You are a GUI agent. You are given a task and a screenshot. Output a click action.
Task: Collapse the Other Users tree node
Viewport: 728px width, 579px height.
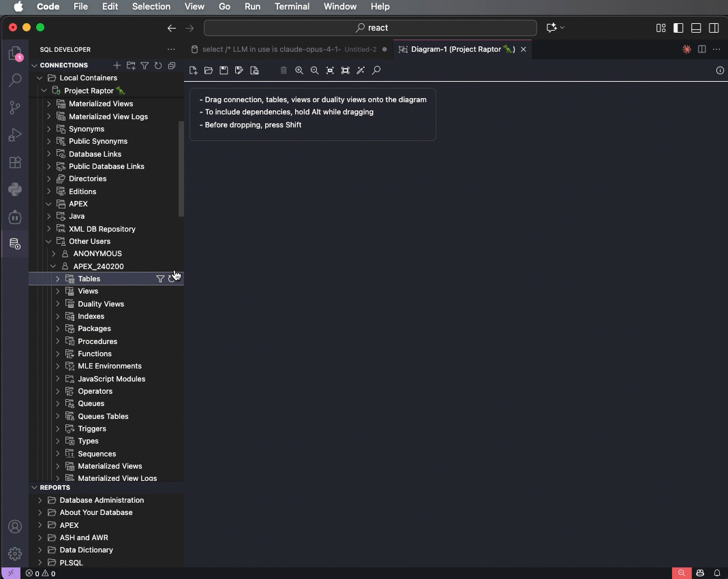(49, 241)
